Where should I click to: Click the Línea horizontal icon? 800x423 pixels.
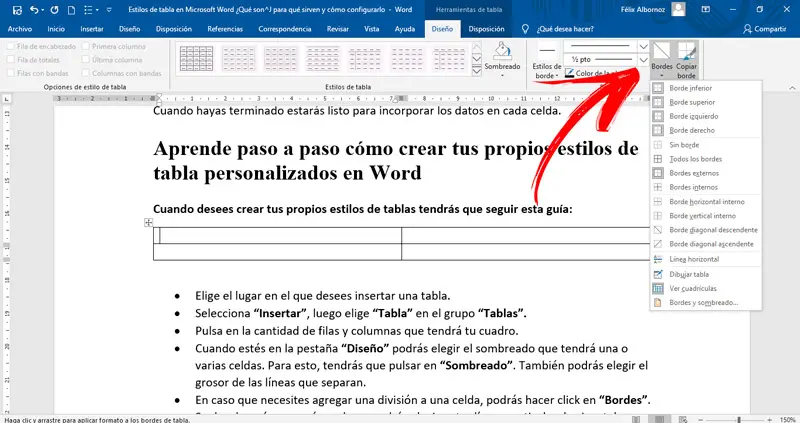pyautogui.click(x=658, y=259)
